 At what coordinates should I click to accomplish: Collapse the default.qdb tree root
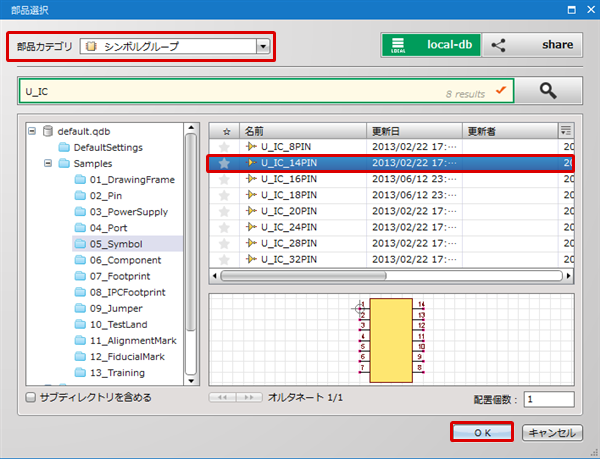point(32,131)
